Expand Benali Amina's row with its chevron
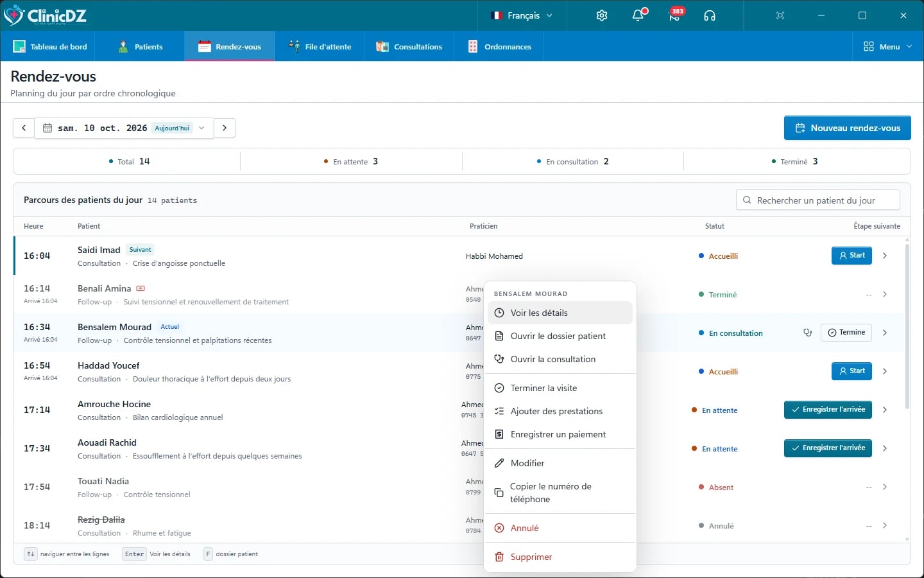Viewport: 924px width, 578px height. [885, 294]
